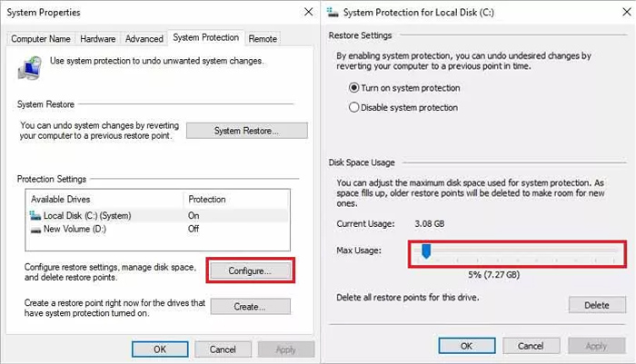Viewport: 636px width, 364px height.
Task: Switch to the Remote tab
Action: 263,39
